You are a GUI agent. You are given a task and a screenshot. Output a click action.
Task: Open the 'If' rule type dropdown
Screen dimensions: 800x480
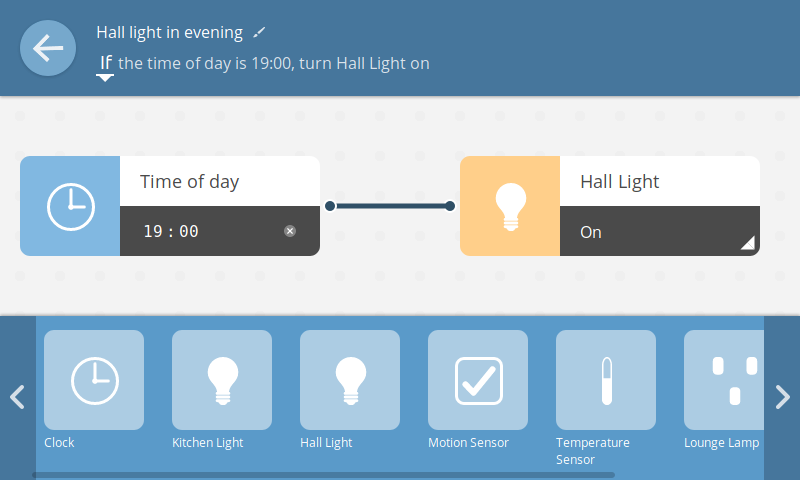pyautogui.click(x=105, y=66)
